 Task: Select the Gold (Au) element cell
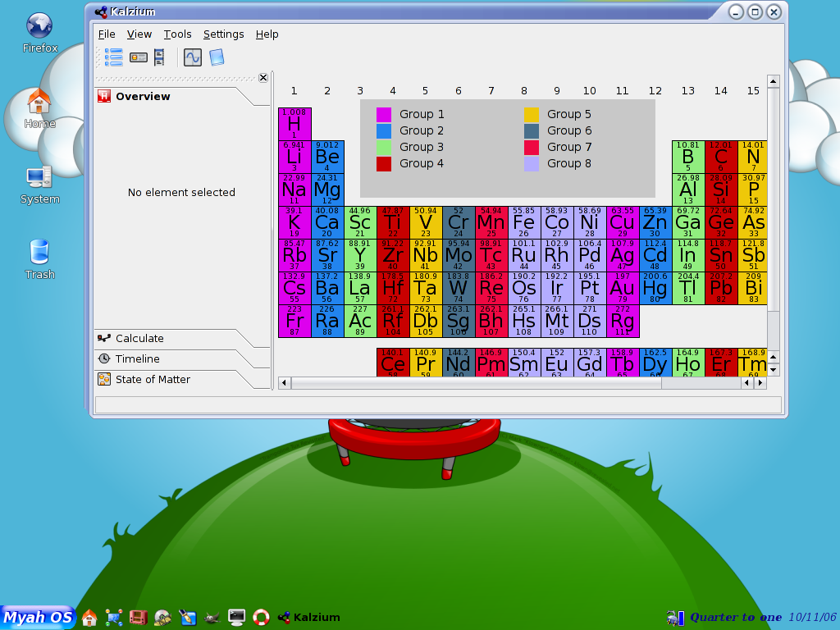click(x=623, y=288)
